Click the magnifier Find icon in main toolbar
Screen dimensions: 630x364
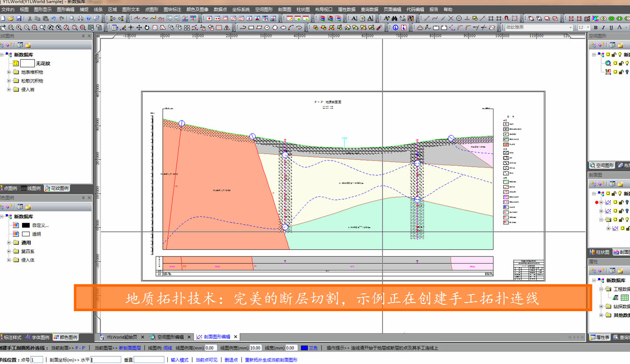[72, 18]
